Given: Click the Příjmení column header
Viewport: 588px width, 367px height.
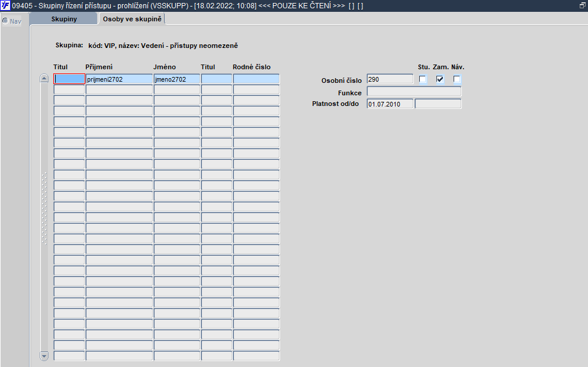Looking at the screenshot, I should click(x=99, y=67).
